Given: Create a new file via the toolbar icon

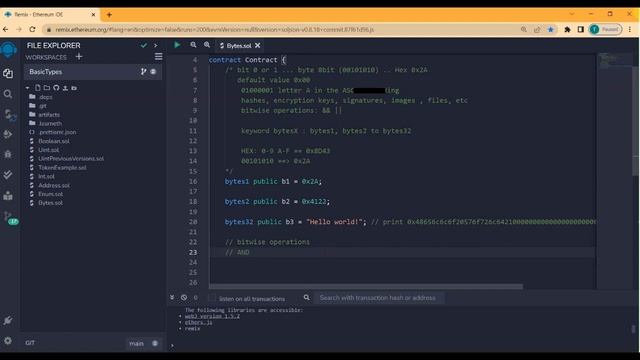Looking at the screenshot, I should point(38,88).
